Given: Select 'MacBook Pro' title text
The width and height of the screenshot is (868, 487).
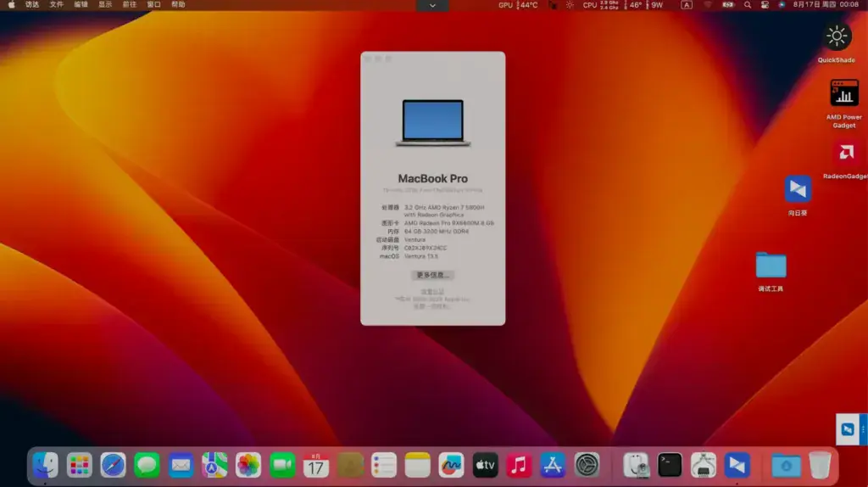Looking at the screenshot, I should coord(433,178).
